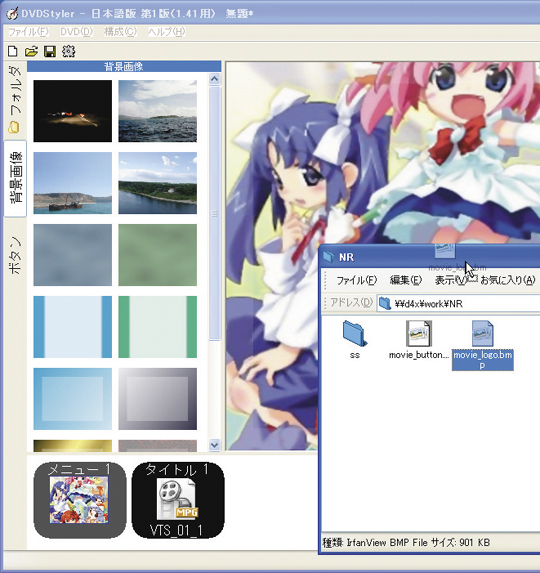Click scroll down arrow in background list
540x573 pixels.
click(214, 445)
